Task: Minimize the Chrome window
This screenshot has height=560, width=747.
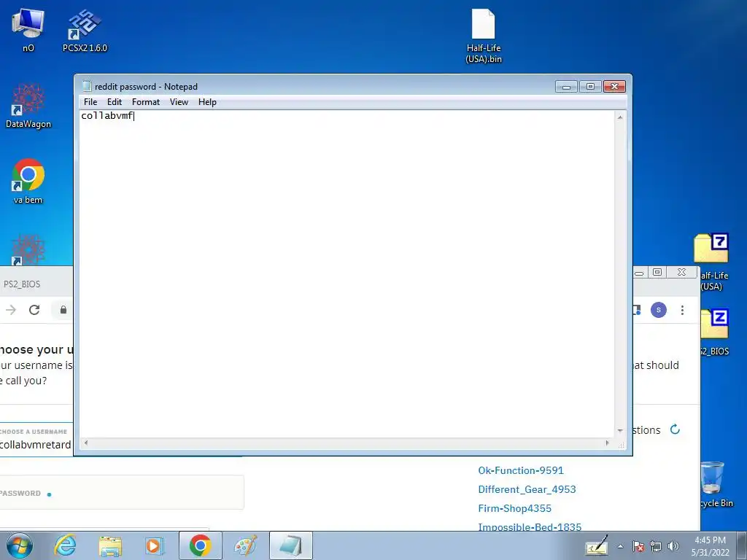Action: coord(639,273)
